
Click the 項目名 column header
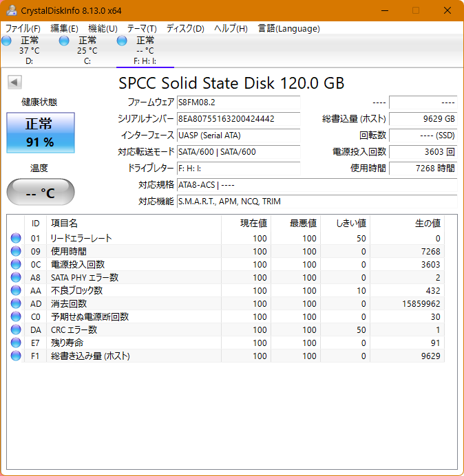[134, 224]
